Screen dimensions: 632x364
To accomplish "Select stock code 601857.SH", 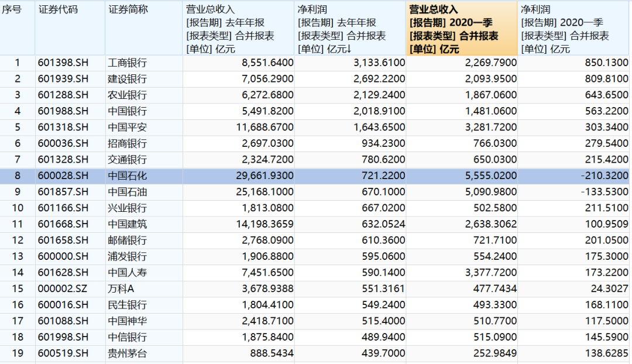I will coord(63,192).
